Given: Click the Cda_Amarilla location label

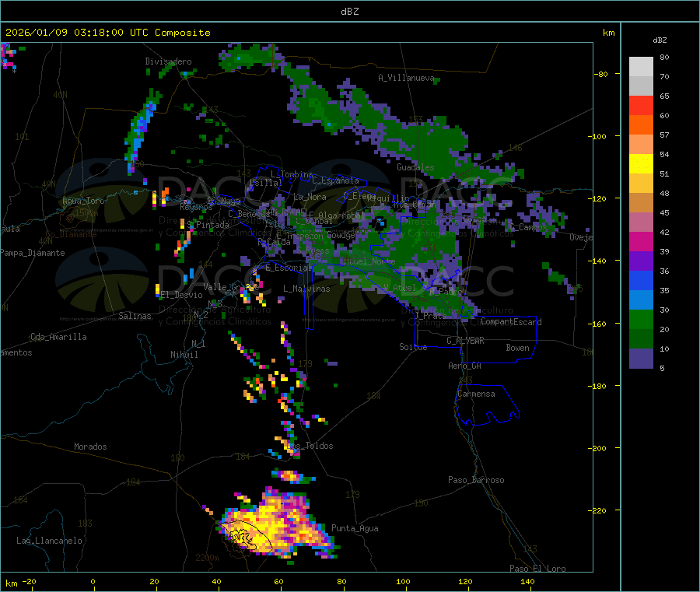Looking at the screenshot, I should (58, 337).
